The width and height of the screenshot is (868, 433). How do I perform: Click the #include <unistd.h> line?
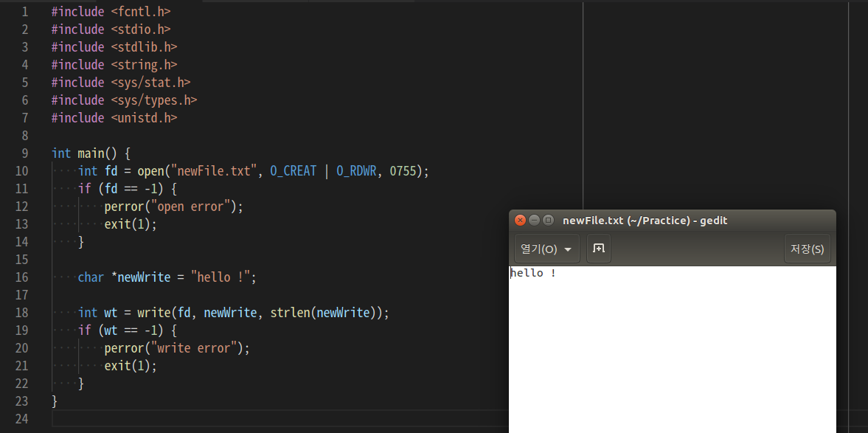coord(114,118)
